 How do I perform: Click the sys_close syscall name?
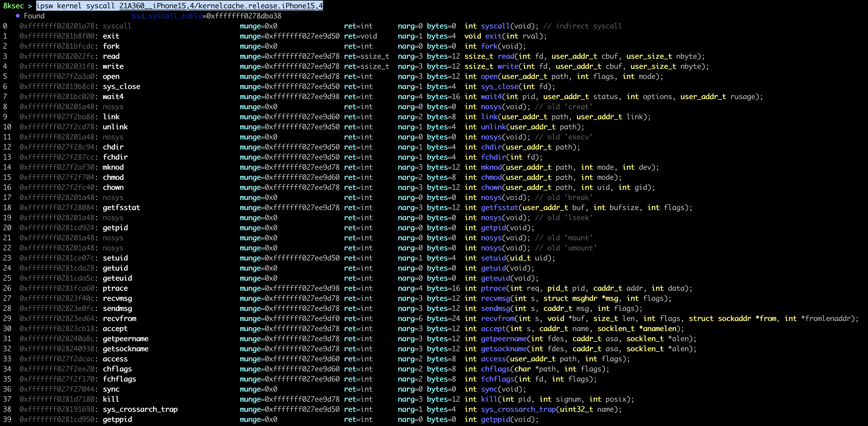pyautogui.click(x=121, y=87)
